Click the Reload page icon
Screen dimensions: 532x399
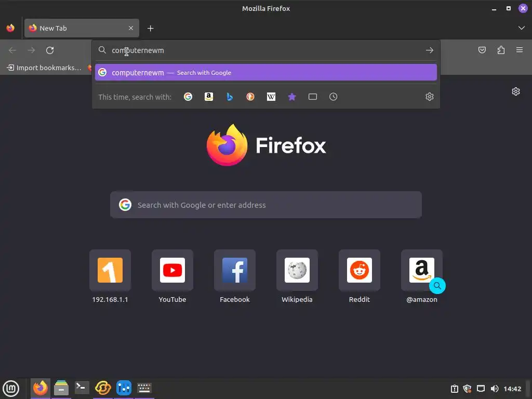point(50,50)
